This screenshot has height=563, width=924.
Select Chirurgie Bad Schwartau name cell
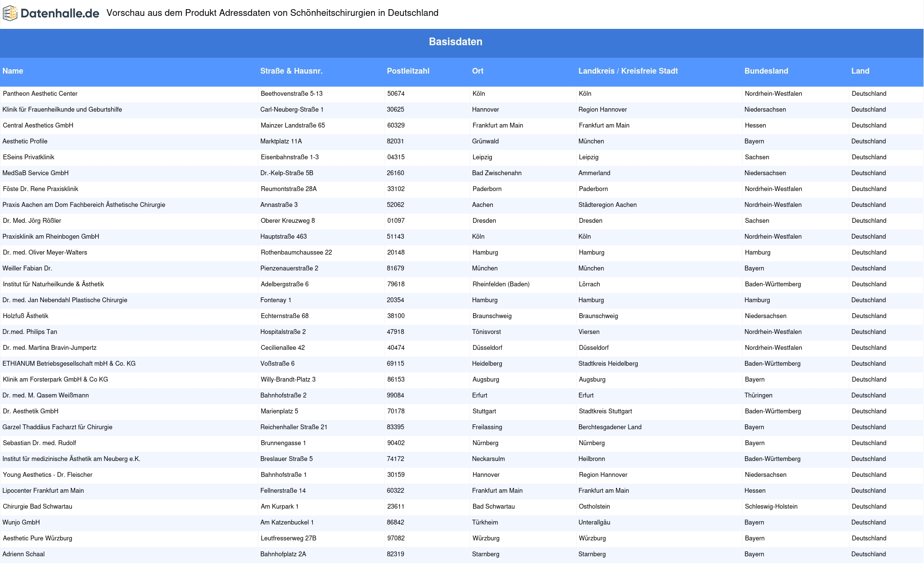[x=38, y=506]
